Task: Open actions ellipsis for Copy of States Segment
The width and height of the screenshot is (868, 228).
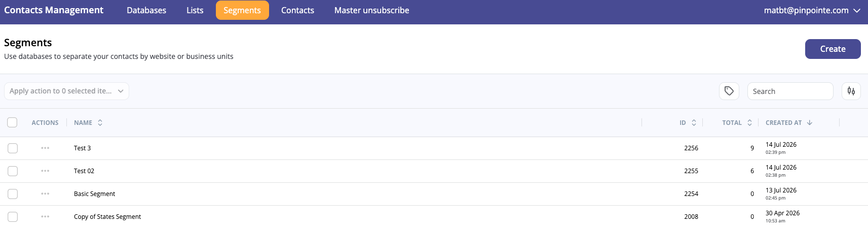Action: click(45, 217)
